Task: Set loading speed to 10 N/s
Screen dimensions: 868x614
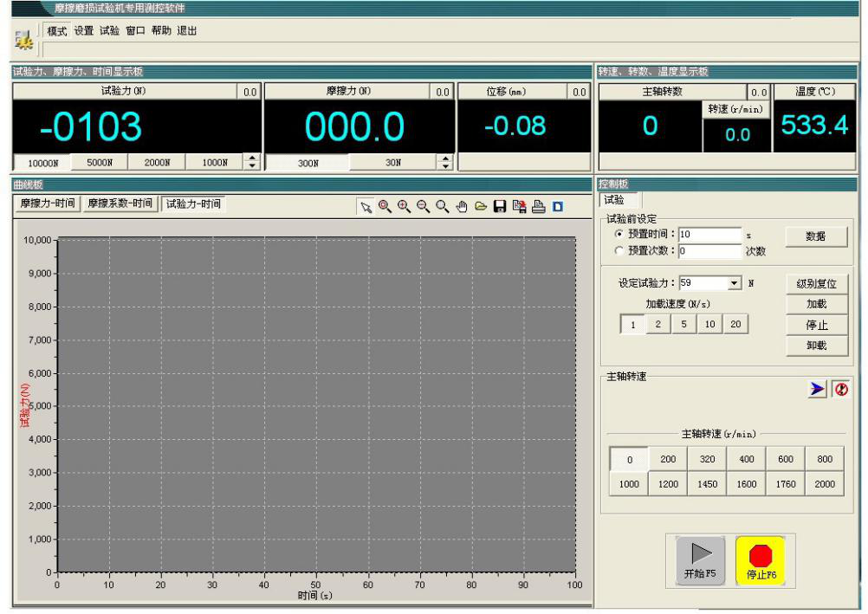Action: tap(709, 324)
